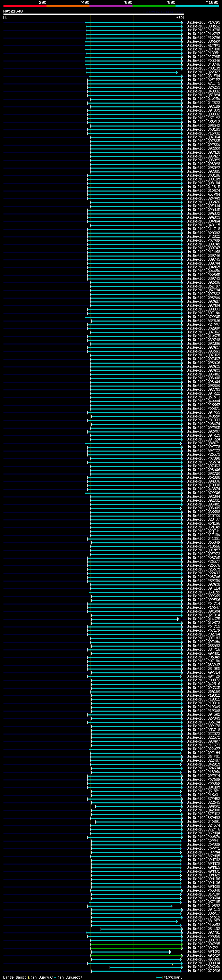Click the green alignment bar for UniRef100_A9XP95
This screenshot has height=980, width=222.
[136, 944]
